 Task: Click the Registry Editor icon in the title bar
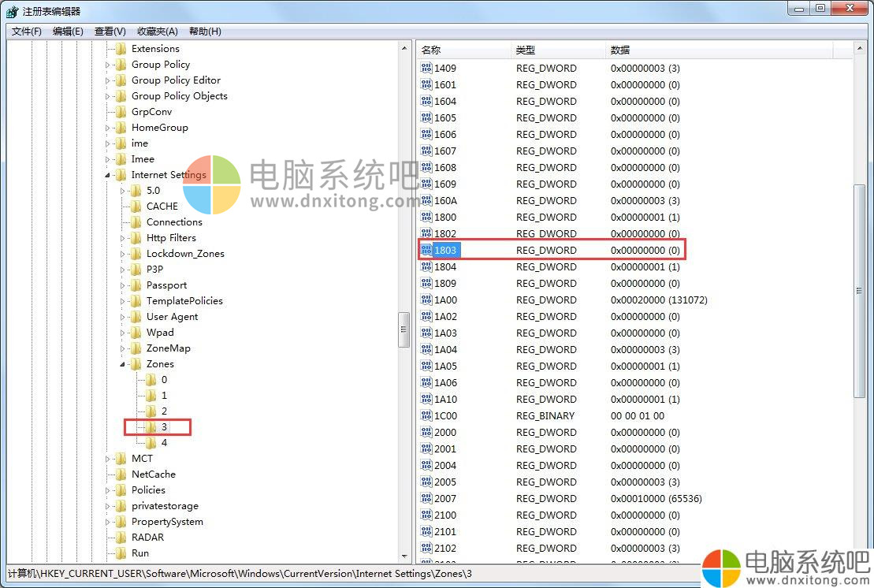pos(13,11)
